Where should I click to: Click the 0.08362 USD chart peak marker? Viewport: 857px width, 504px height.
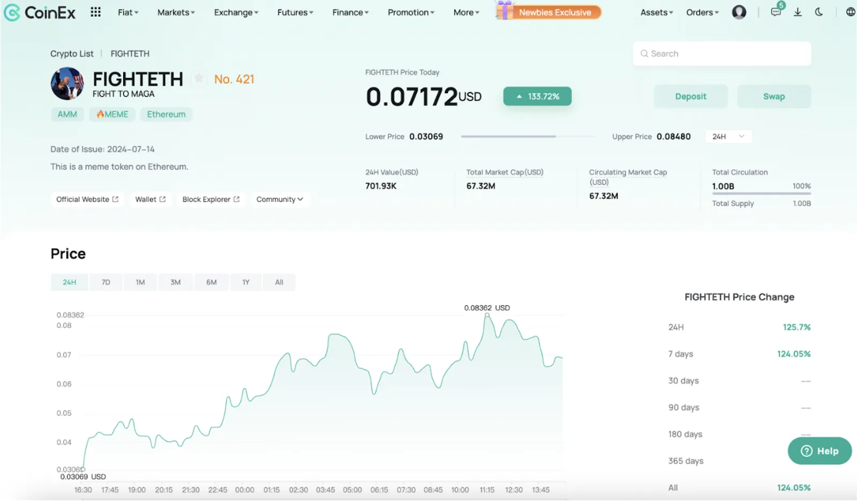pos(487,314)
